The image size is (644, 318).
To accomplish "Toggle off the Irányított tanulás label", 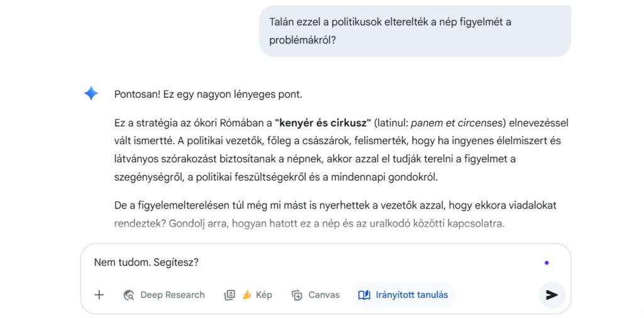I will (412, 295).
